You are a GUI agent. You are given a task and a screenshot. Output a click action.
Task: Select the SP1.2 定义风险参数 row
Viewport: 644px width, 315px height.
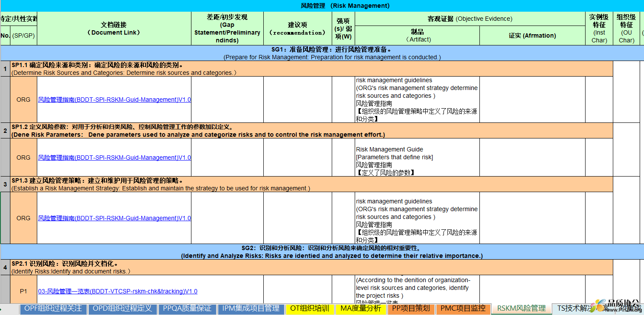(312, 131)
